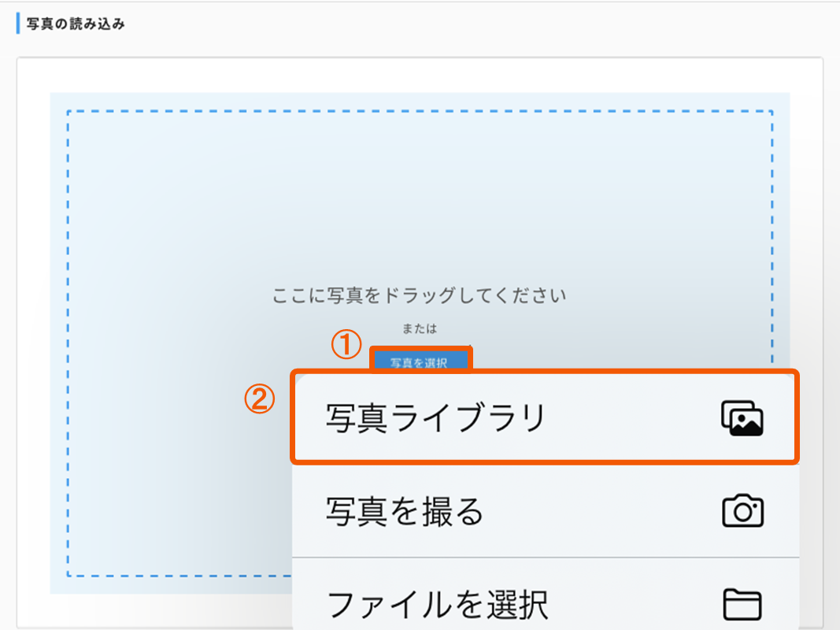840x630 pixels.
Task: Select the 写真を撮る menu entry
Action: tap(405, 512)
